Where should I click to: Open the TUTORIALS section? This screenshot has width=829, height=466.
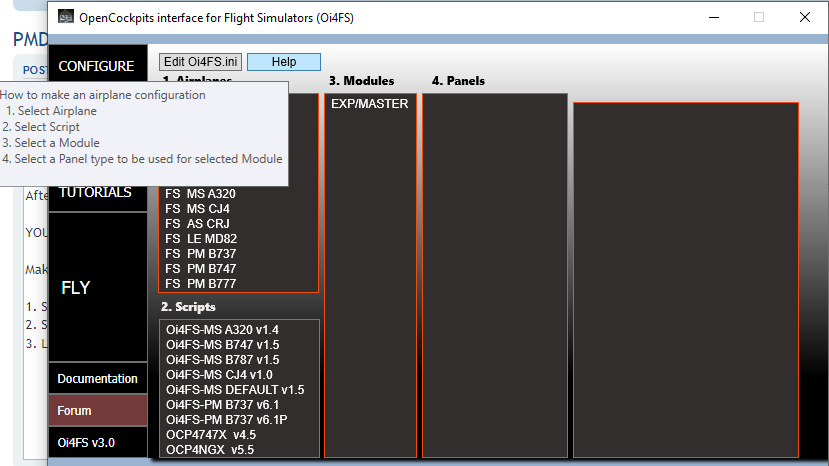[98, 194]
